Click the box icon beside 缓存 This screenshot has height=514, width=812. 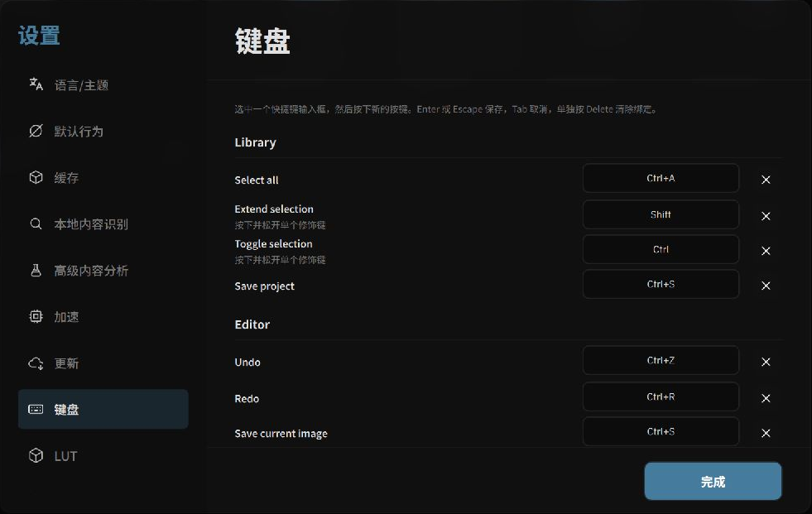[36, 178]
